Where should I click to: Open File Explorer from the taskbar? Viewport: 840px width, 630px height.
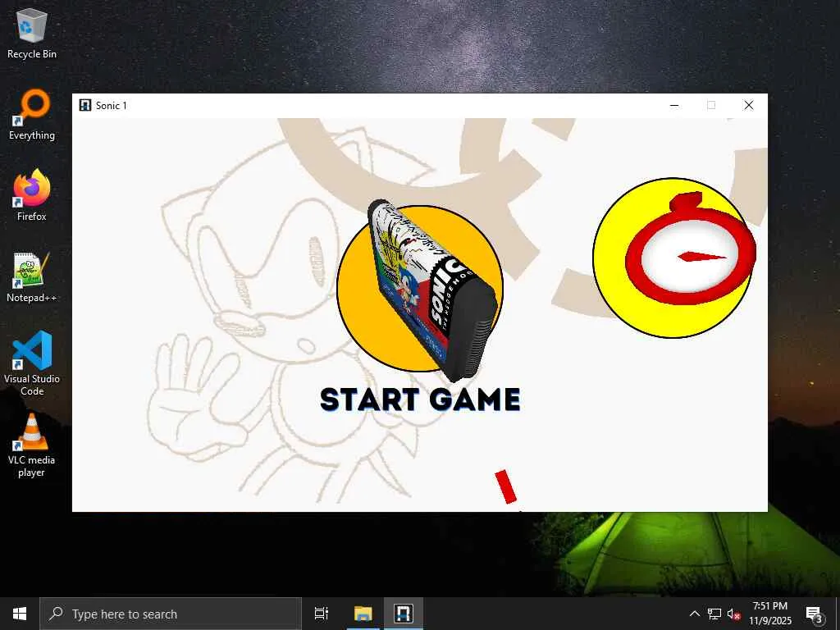(x=363, y=614)
